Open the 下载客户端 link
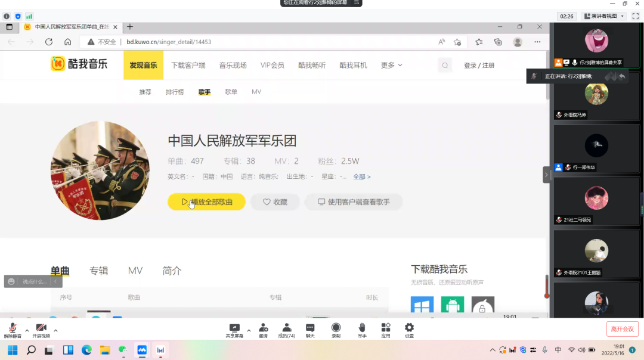The image size is (644, 360). click(x=188, y=66)
